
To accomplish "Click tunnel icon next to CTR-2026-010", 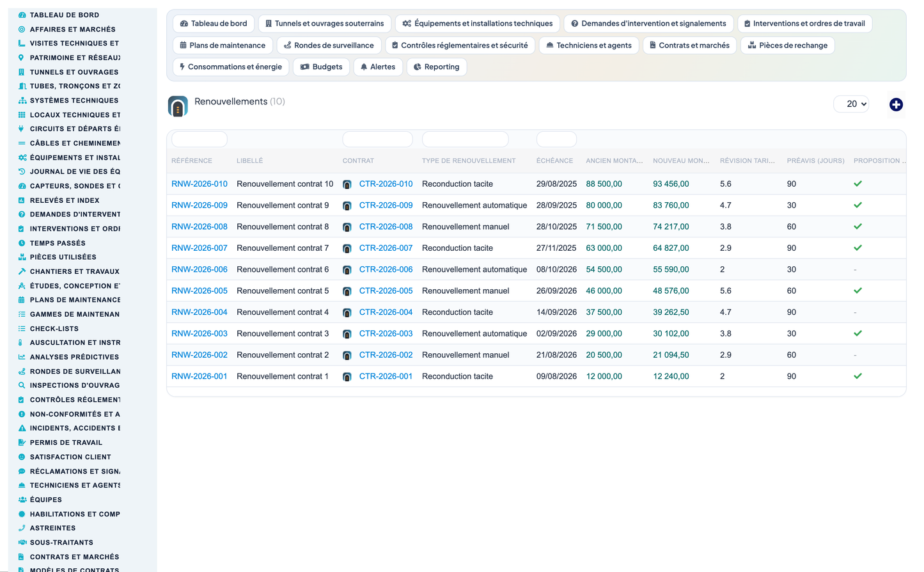I will pos(347,184).
